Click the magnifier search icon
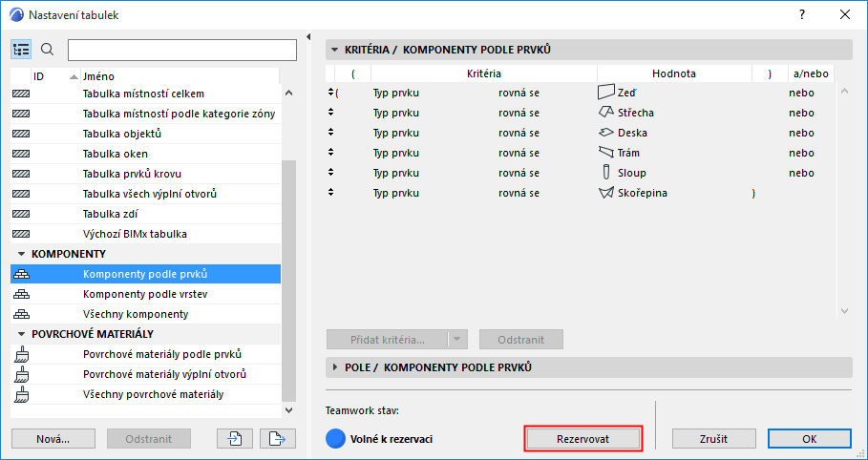The image size is (868, 460). click(x=48, y=50)
